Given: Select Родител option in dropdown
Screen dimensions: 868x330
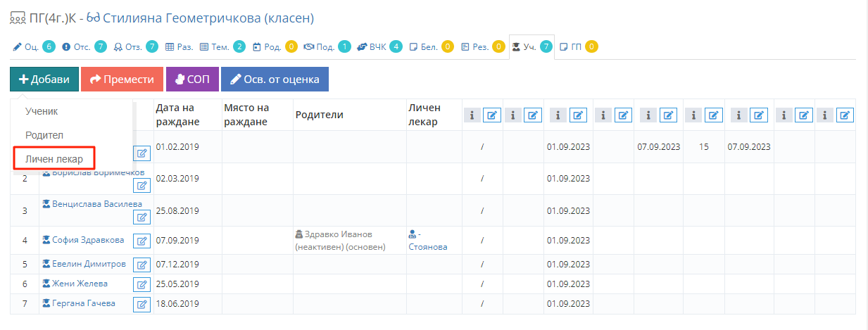Looking at the screenshot, I should [44, 135].
